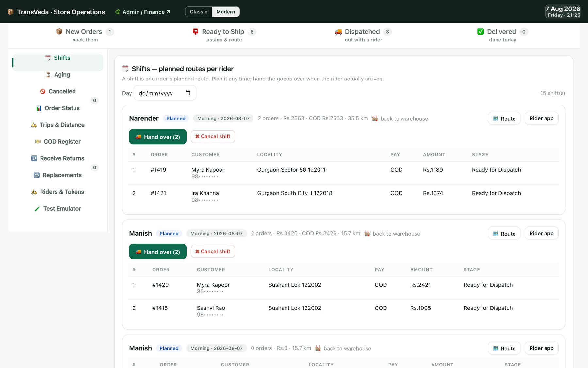
Task: Select Aging in the sidebar
Action: tap(58, 75)
